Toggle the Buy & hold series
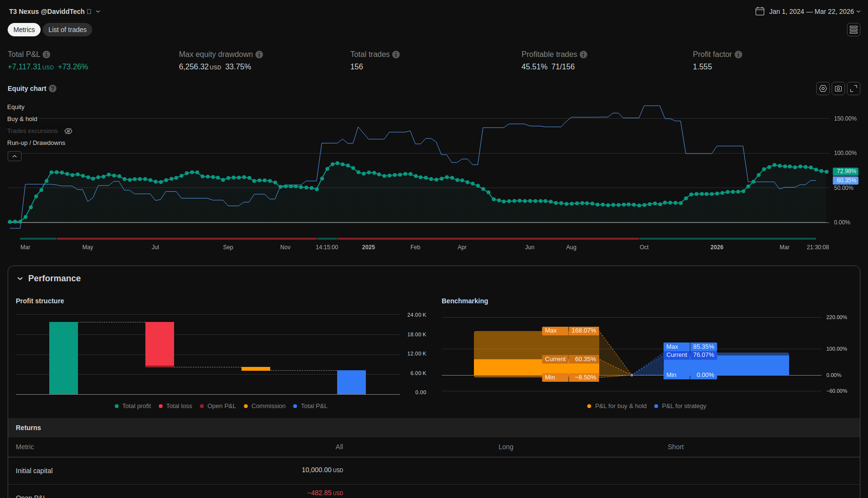This screenshot has width=868, height=498. point(22,119)
